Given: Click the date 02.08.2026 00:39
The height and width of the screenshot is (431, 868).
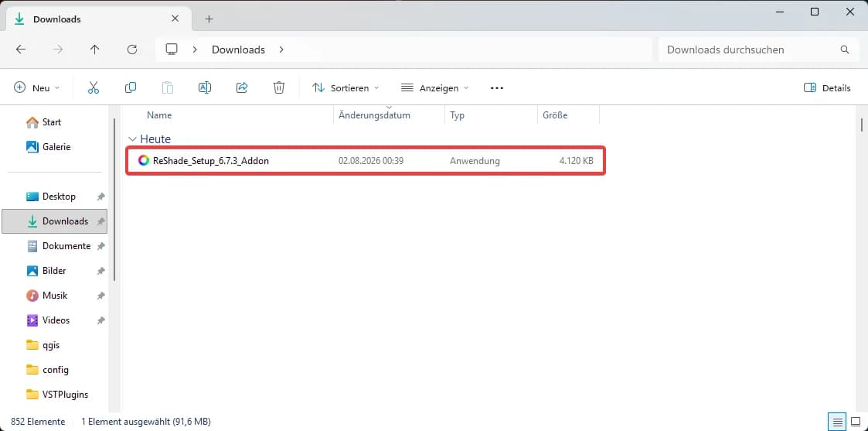Looking at the screenshot, I should pyautogui.click(x=370, y=161).
